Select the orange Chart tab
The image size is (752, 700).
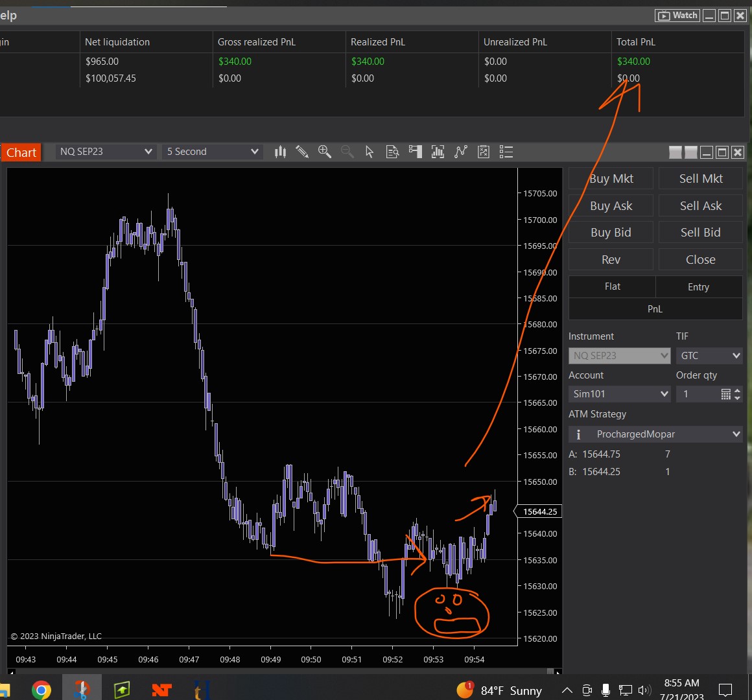tap(21, 152)
